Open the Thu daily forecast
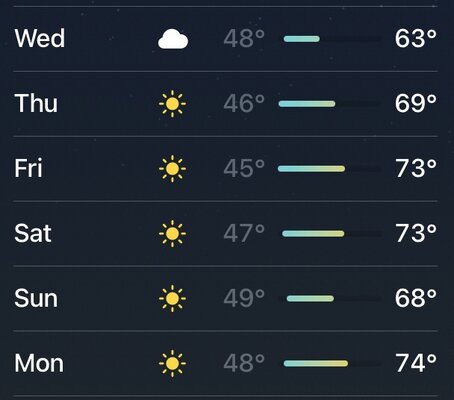 coord(225,104)
